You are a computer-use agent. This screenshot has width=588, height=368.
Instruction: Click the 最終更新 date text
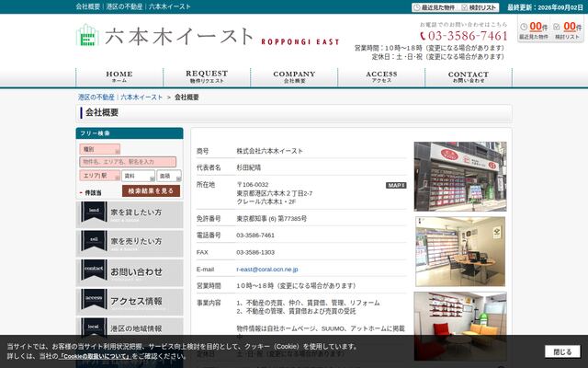coord(545,7)
